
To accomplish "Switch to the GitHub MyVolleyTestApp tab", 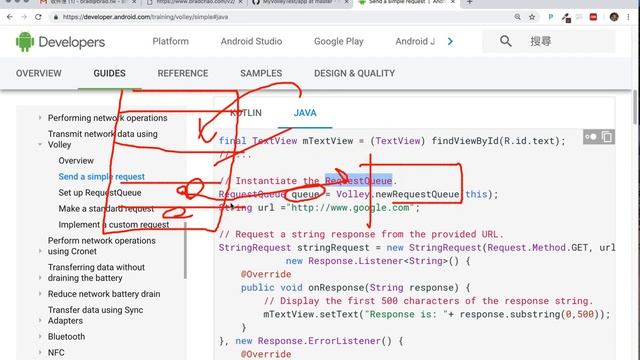I will (x=301, y=2).
